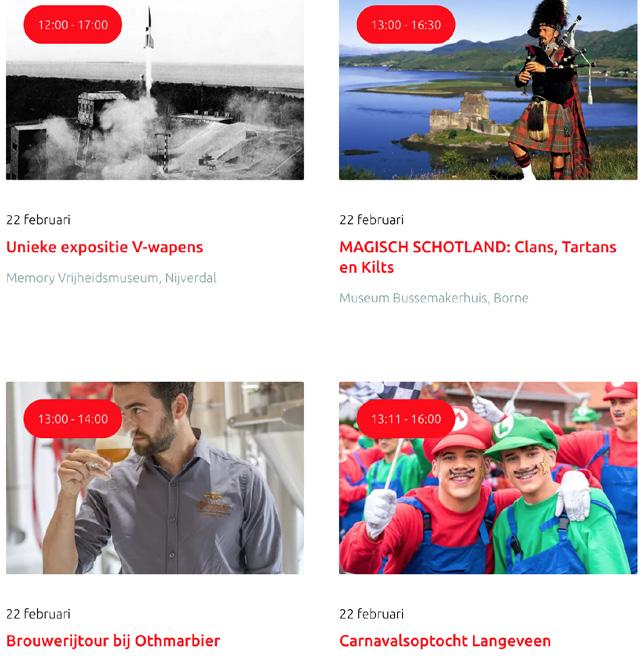Click the 12:00 - 17:00 time badge
This screenshot has width=642, height=665.
coord(73,25)
